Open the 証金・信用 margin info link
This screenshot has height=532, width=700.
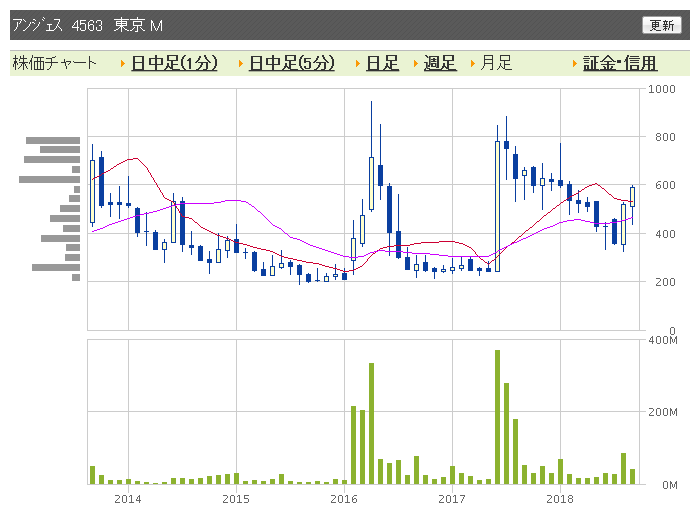click(x=620, y=63)
